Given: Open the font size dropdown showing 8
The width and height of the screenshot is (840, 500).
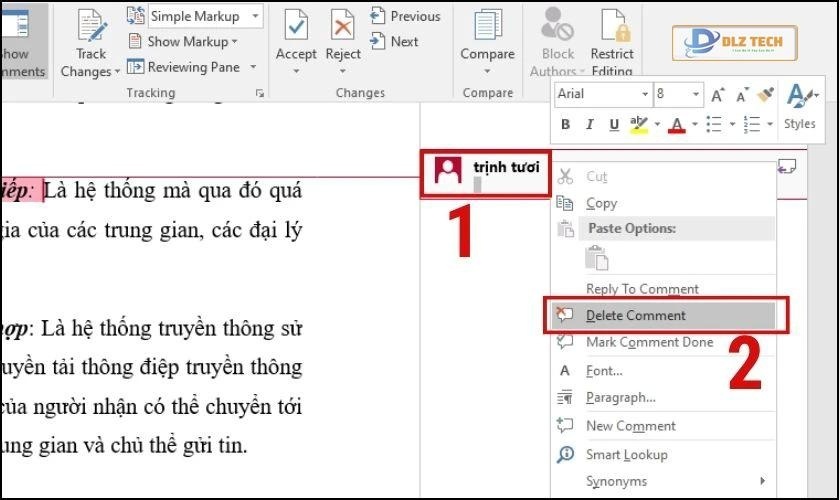Looking at the screenshot, I should coord(696,95).
